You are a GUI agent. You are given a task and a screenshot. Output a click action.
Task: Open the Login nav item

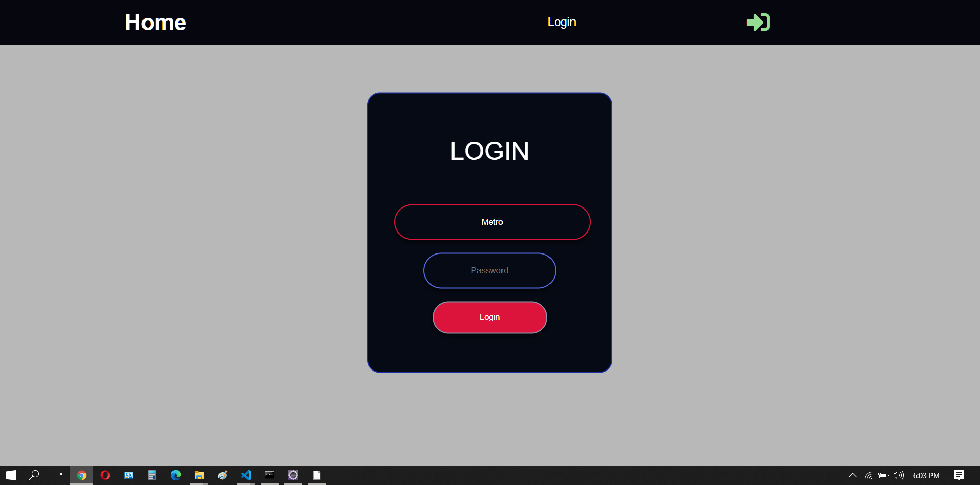pos(561,22)
